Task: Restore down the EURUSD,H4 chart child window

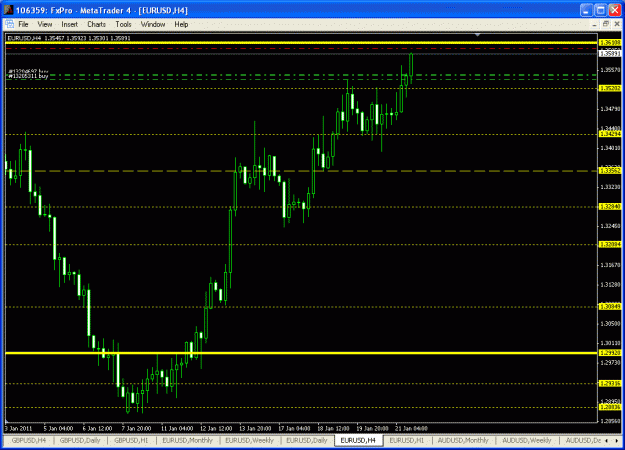Action: point(605,24)
